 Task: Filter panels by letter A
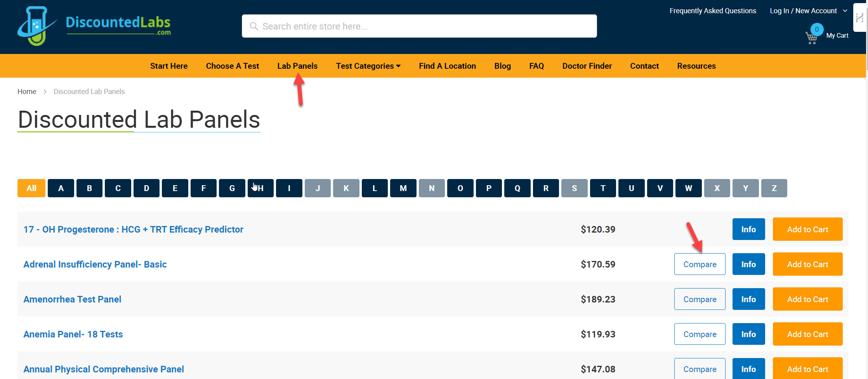coord(61,188)
